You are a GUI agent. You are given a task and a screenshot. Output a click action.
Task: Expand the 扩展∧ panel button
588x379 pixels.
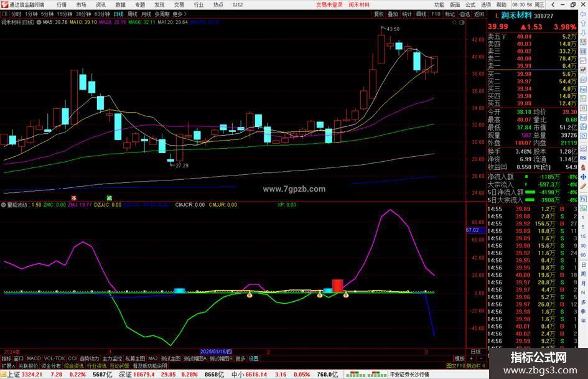coord(8,365)
